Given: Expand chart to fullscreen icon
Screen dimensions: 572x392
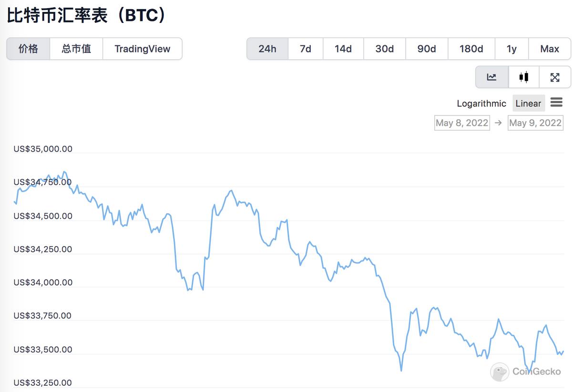Looking at the screenshot, I should click(x=555, y=77).
